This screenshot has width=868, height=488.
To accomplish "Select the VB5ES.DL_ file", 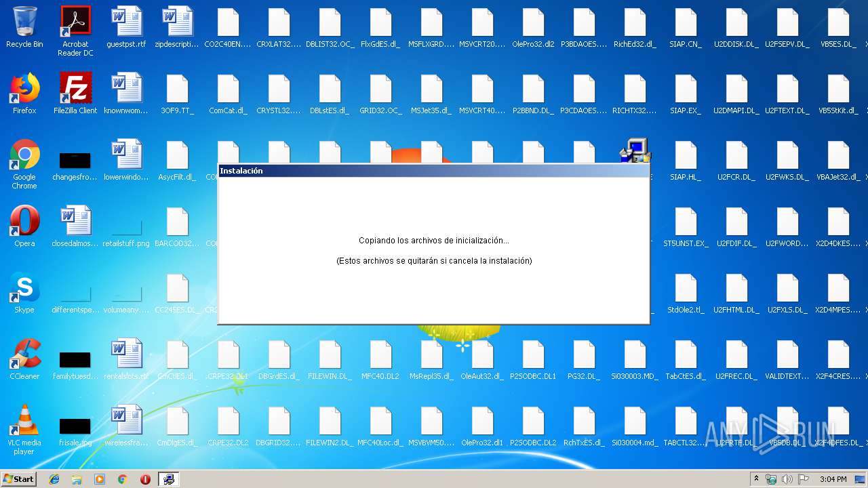I will [838, 27].
